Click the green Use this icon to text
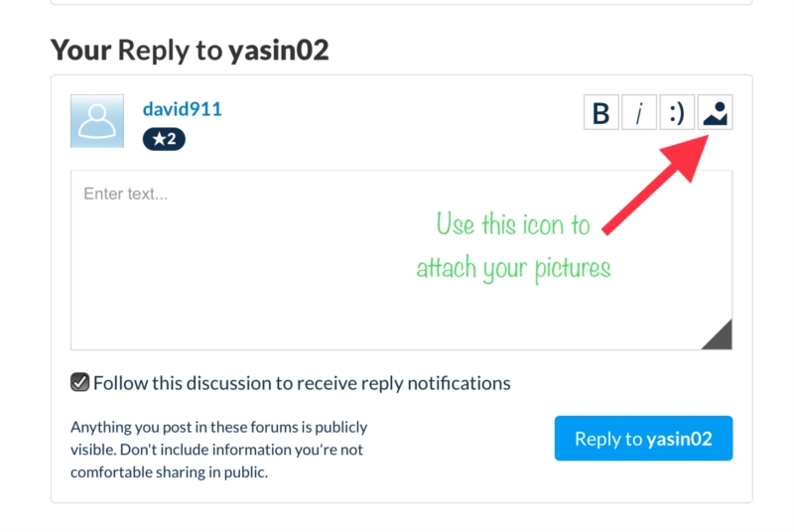Viewport: 794px width, 532px height. click(513, 224)
